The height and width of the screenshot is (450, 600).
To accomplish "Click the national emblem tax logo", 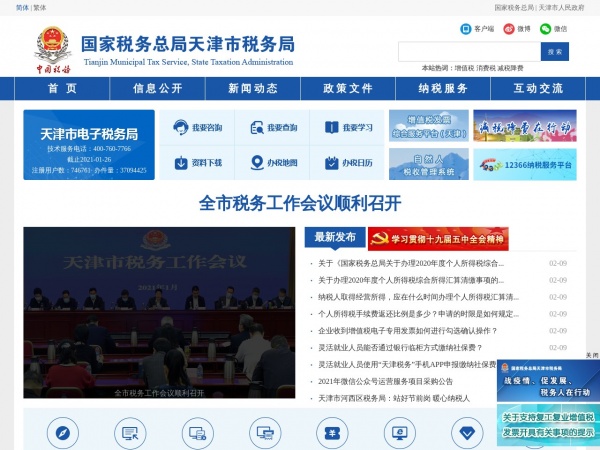I will 53,49.
